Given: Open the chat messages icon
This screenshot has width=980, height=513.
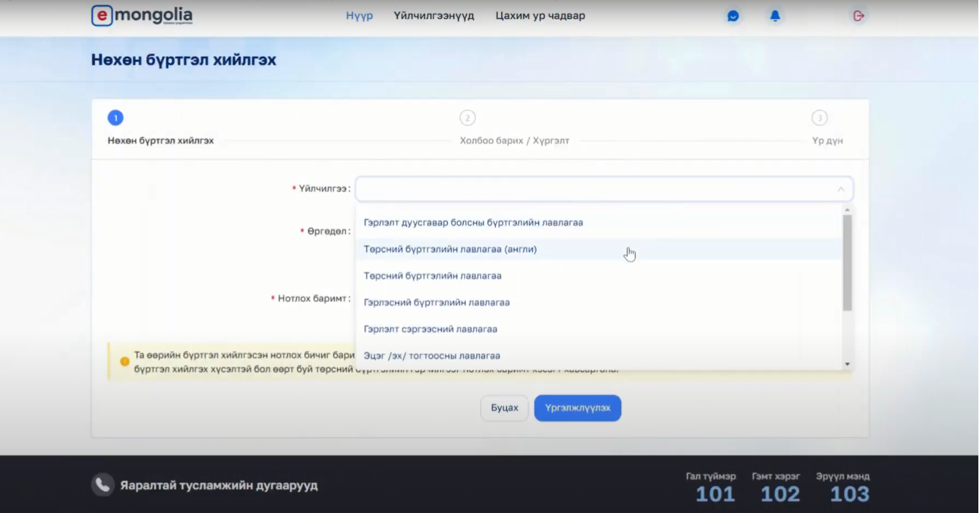Looking at the screenshot, I should 734,16.
